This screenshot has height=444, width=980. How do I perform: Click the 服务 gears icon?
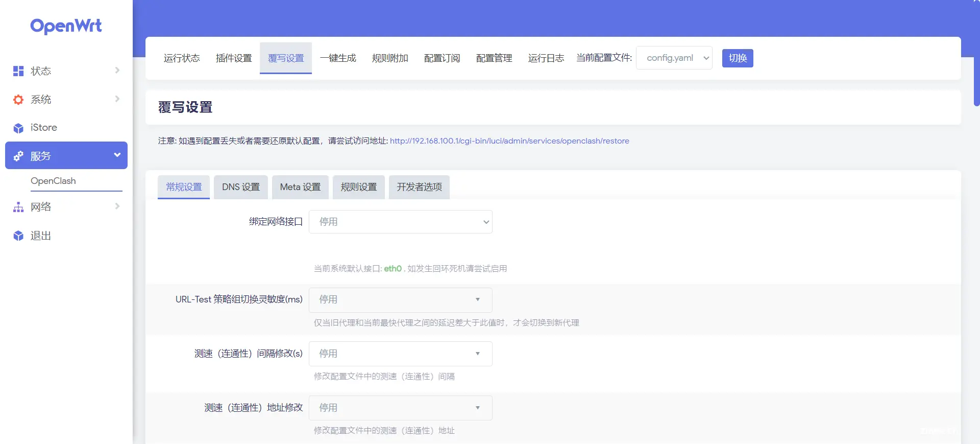[18, 156]
